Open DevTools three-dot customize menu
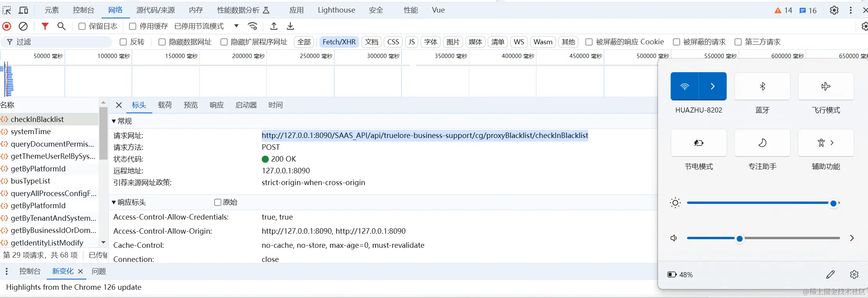The image size is (868, 298). coord(851,10)
